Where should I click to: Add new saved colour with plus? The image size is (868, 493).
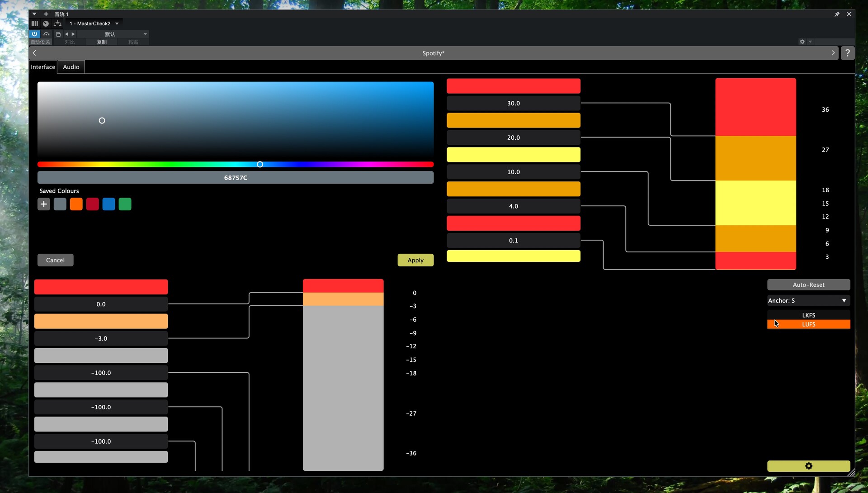coord(44,204)
